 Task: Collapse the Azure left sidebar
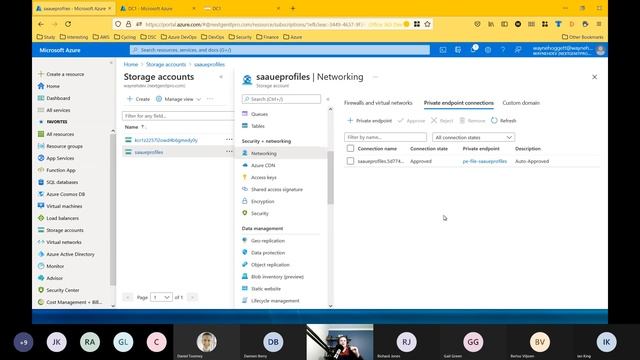pyautogui.click(x=111, y=63)
